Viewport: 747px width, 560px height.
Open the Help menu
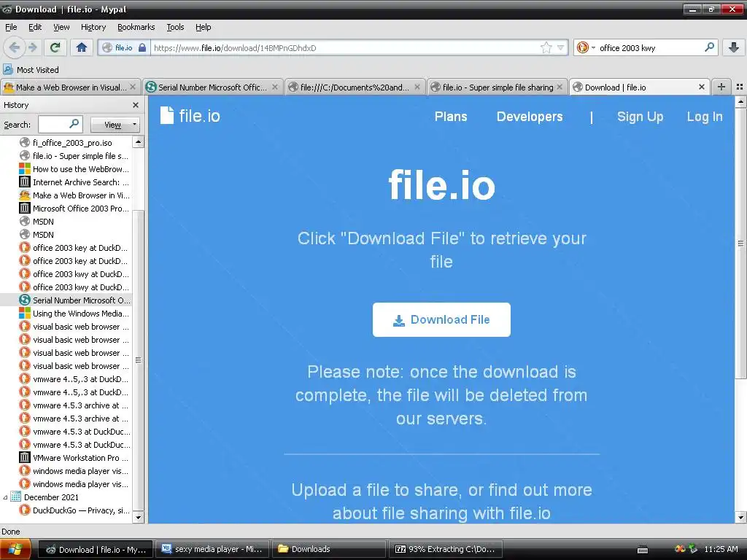point(203,27)
